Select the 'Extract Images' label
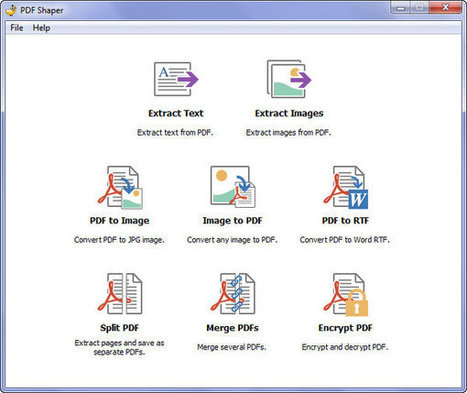The height and width of the screenshot is (393, 467). 289,113
